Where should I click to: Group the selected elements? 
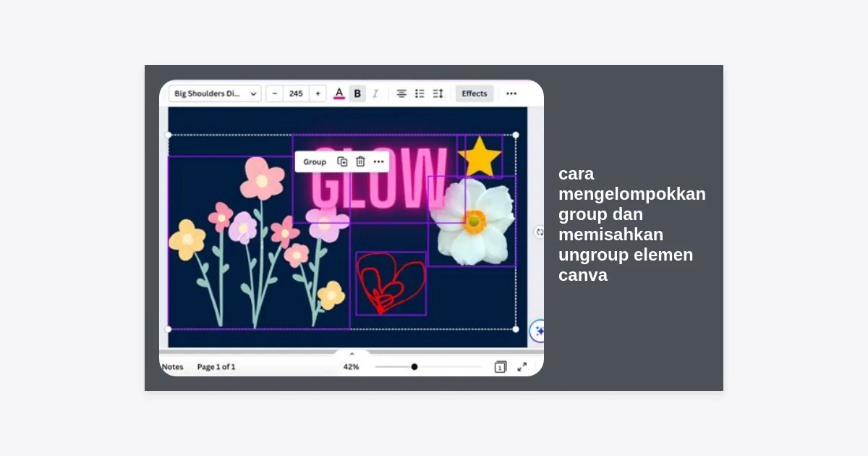315,161
